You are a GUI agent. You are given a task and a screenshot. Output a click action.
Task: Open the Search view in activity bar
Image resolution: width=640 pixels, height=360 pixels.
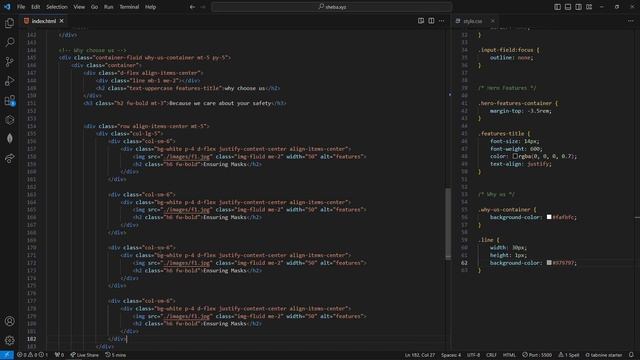[9, 42]
